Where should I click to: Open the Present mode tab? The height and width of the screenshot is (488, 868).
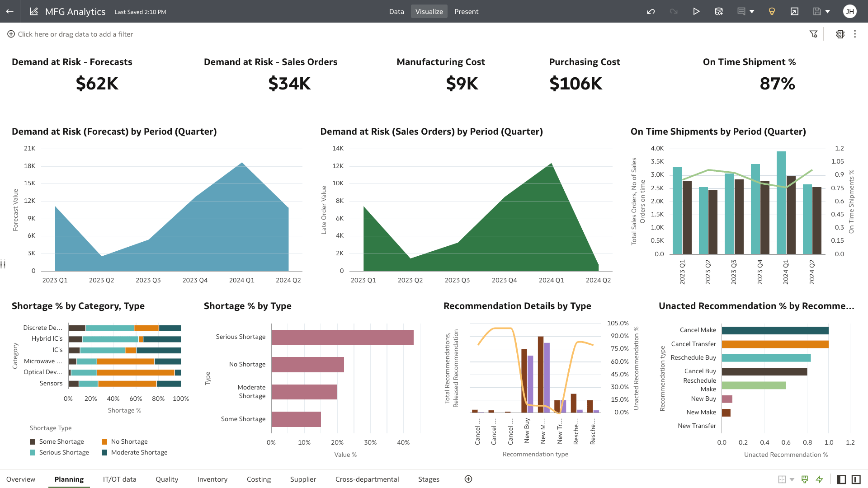click(466, 11)
